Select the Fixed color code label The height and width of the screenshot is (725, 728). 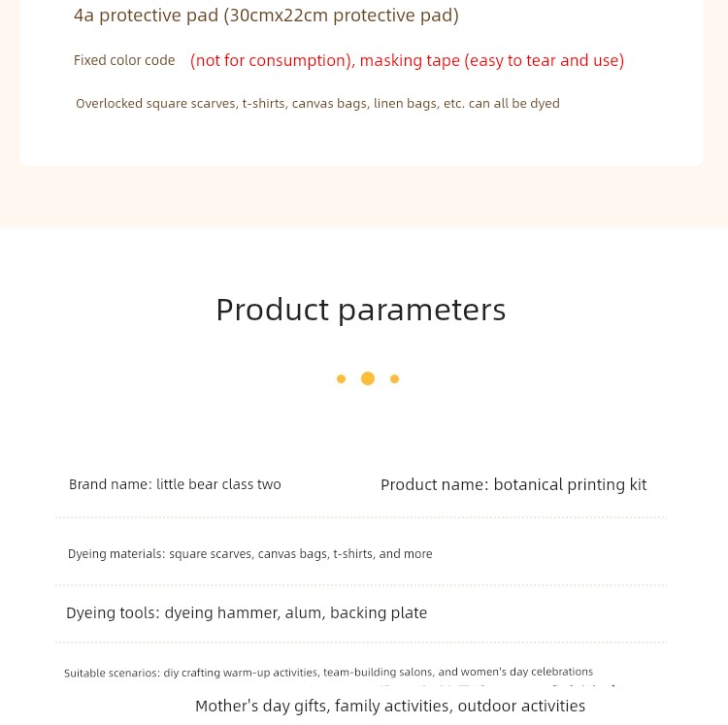124,60
